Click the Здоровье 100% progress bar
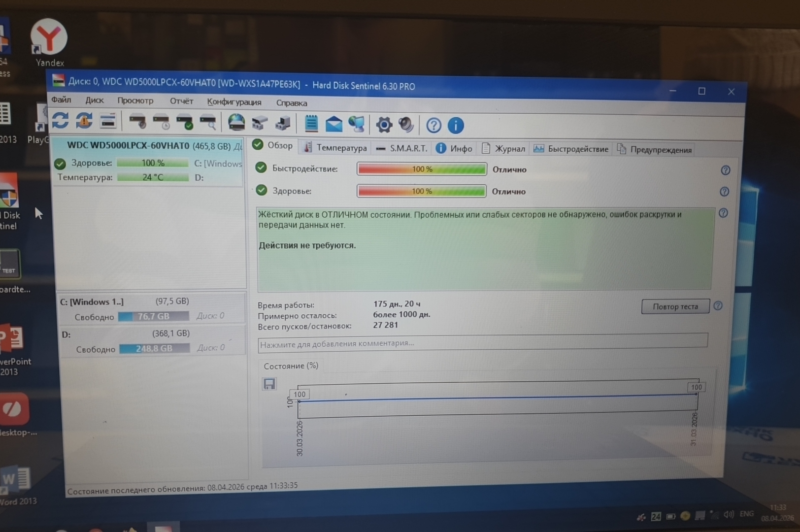 pyautogui.click(x=421, y=191)
